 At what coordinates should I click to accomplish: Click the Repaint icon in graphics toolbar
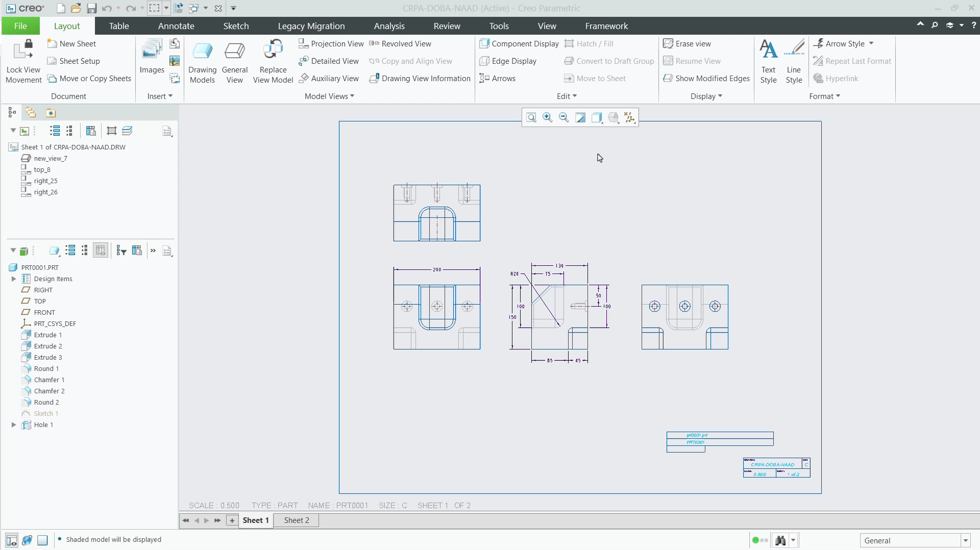[x=580, y=118]
